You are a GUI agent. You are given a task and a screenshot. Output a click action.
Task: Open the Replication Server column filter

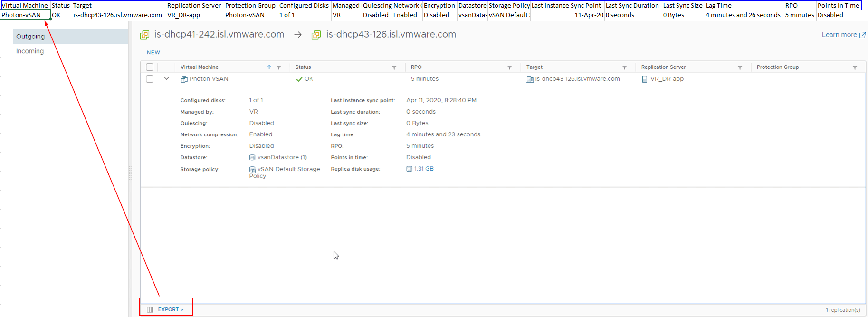pyautogui.click(x=740, y=67)
